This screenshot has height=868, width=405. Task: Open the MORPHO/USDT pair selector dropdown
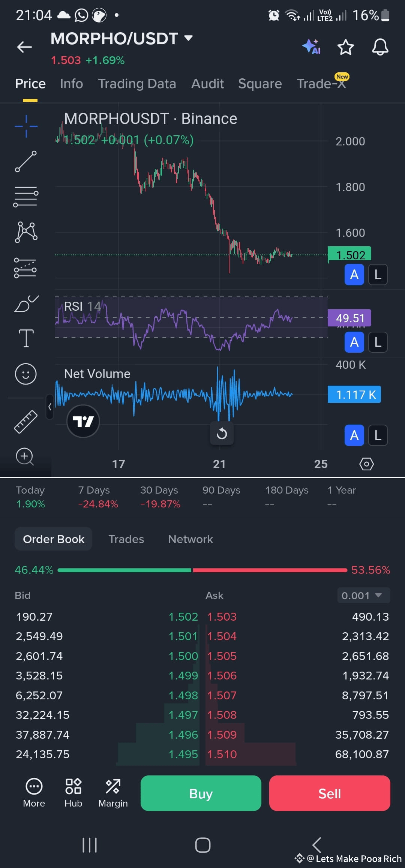click(122, 39)
